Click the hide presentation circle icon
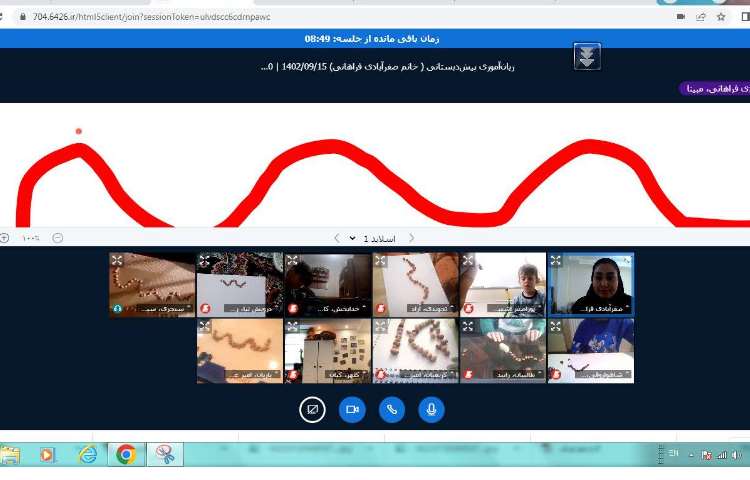 (312, 409)
